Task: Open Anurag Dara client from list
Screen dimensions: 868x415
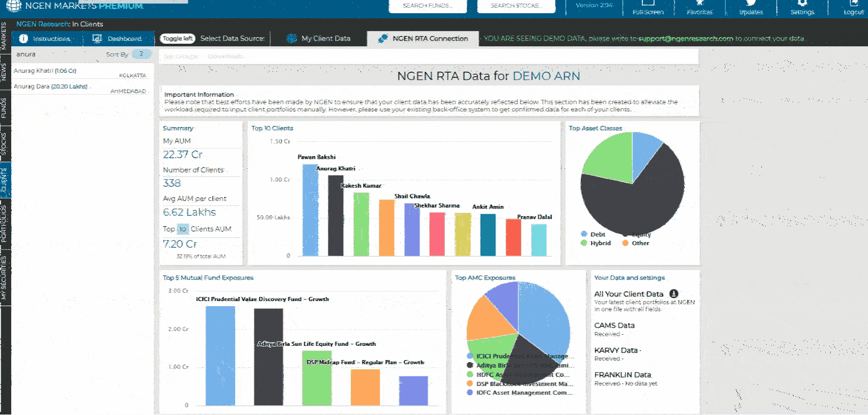Action: pyautogui.click(x=50, y=86)
